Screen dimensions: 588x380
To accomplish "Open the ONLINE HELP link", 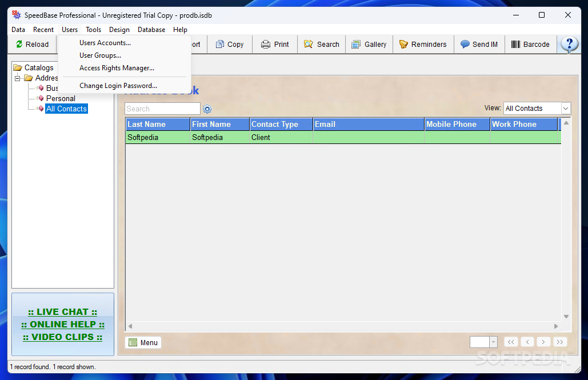I will click(63, 325).
